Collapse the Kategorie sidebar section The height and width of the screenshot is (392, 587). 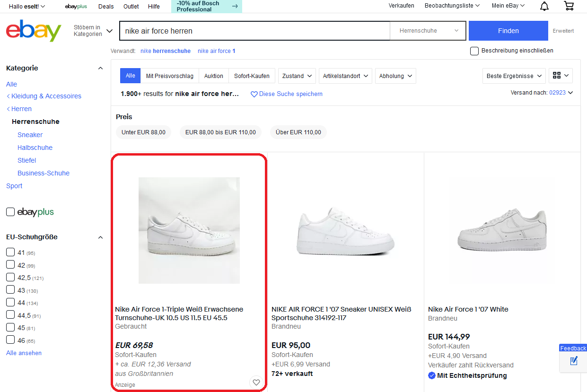click(100, 68)
